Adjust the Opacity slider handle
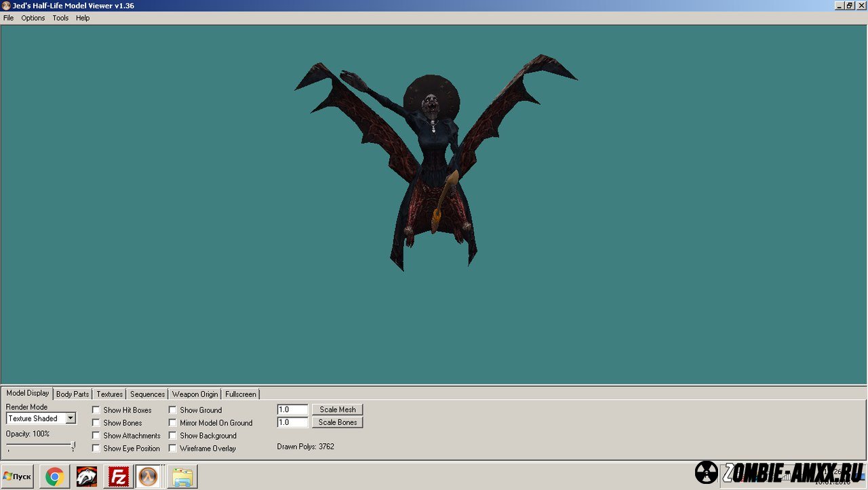868x490 pixels. [73, 446]
